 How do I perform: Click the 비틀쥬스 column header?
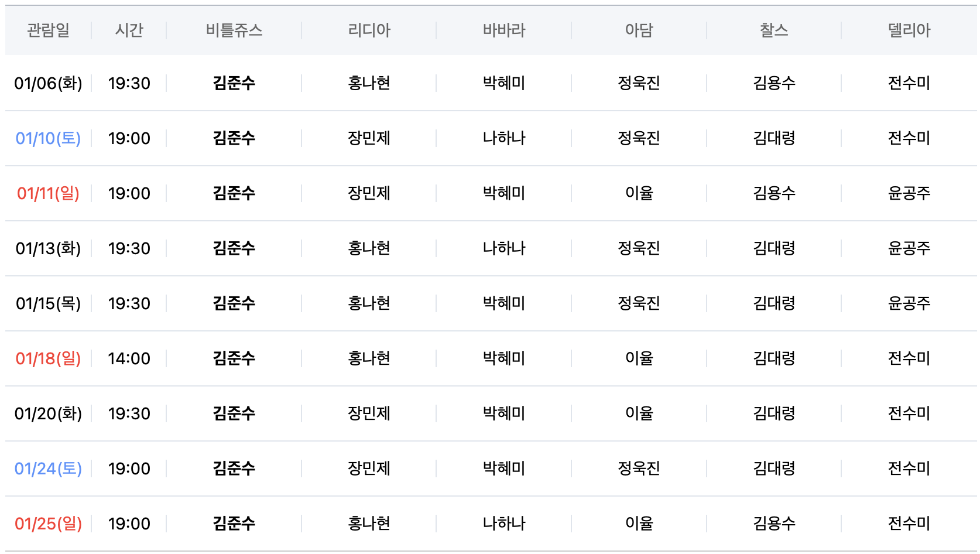234,30
